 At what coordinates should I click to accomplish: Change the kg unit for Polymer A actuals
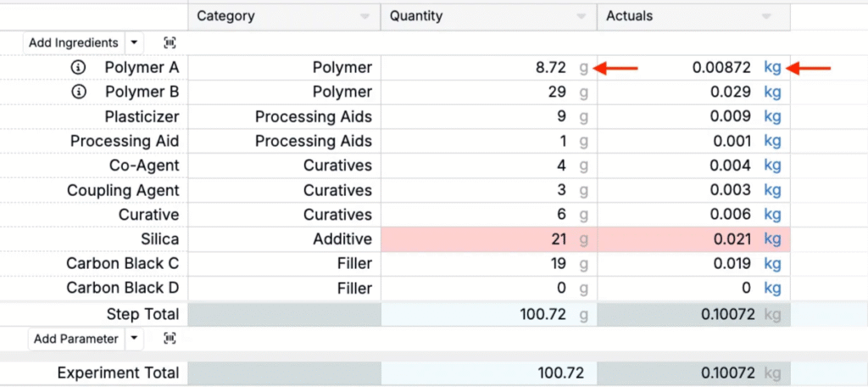(x=772, y=68)
